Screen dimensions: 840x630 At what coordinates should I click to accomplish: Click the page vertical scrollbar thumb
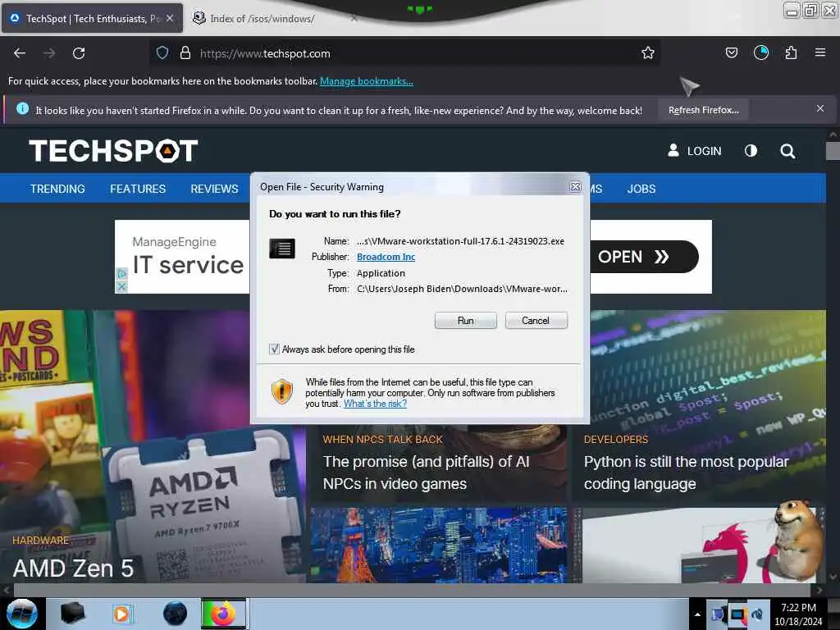click(x=833, y=151)
